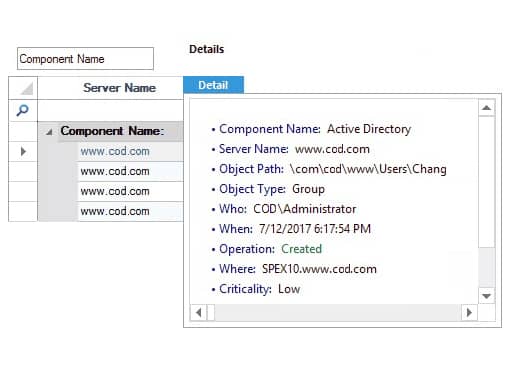The width and height of the screenshot is (520, 382).
Task: Click the Component Name: group row
Action: coord(112,131)
